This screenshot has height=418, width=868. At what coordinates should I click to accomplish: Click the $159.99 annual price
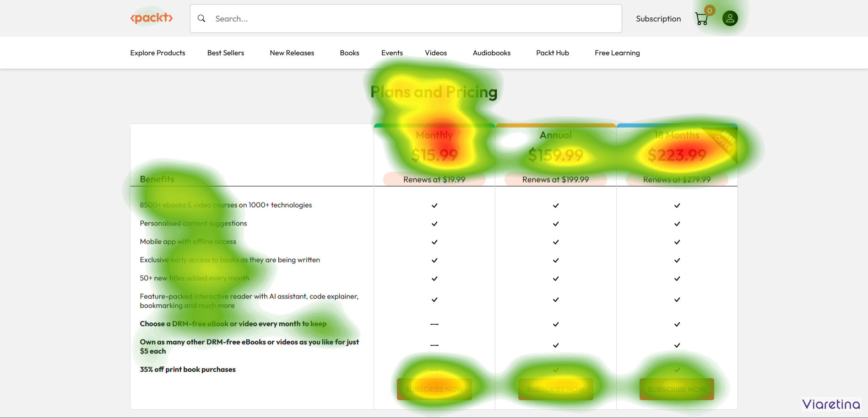(x=556, y=155)
